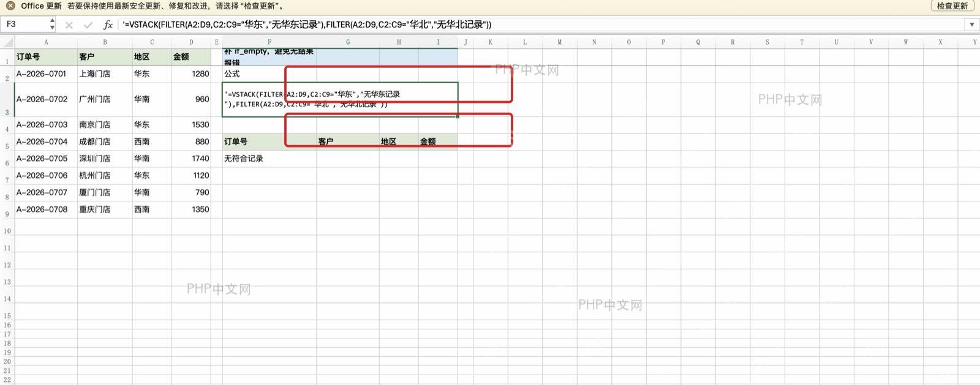Viewport: 980px width, 385px height.
Task: Select the amount cell 1280
Action: 191,74
